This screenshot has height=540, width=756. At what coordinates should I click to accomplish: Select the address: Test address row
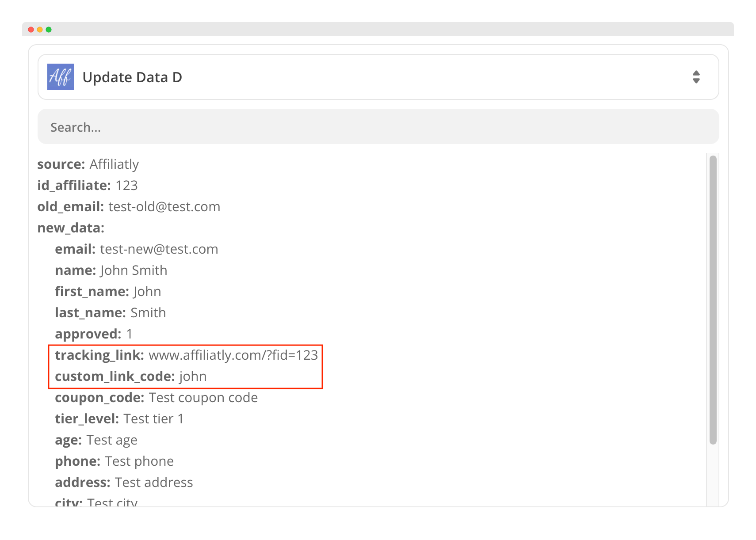click(x=124, y=483)
